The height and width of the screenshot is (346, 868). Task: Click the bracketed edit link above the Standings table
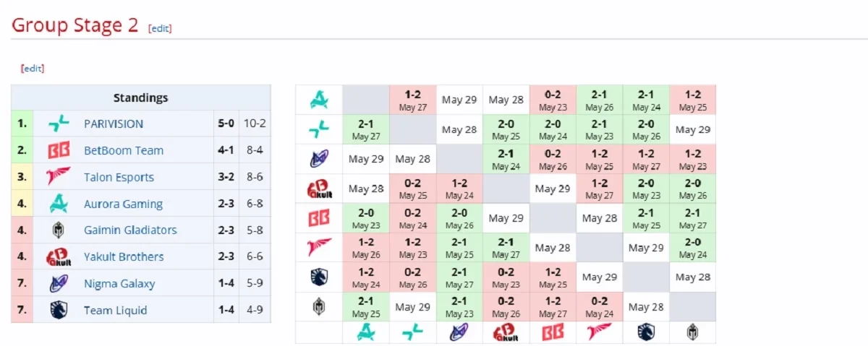point(33,69)
